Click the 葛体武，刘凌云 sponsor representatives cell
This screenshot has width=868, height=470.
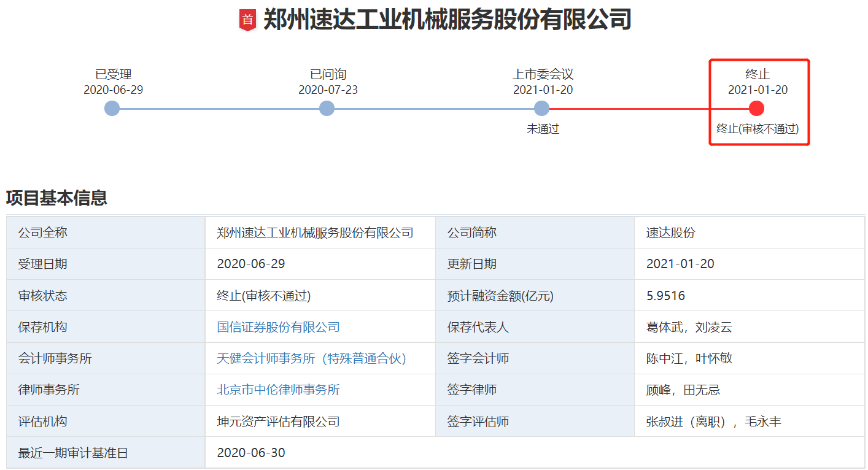689,327
